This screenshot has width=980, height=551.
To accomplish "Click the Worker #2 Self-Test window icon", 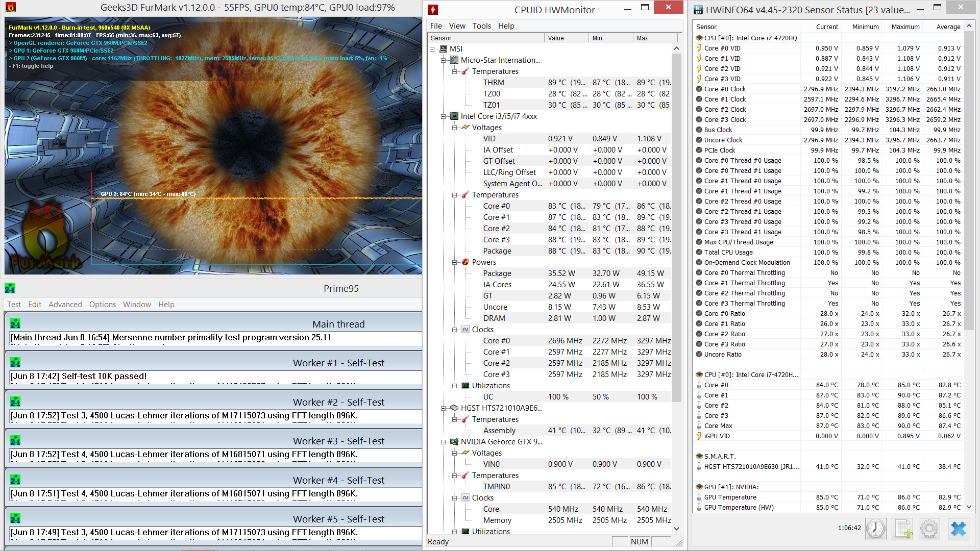I will [15, 402].
